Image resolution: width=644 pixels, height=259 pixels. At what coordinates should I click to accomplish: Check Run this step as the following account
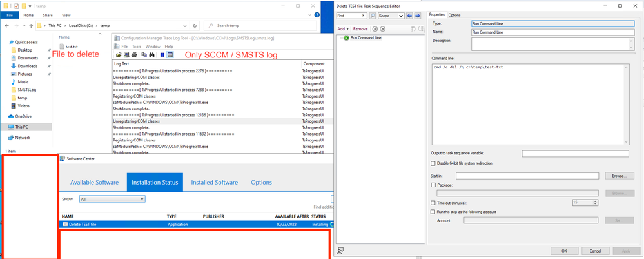pyautogui.click(x=433, y=212)
